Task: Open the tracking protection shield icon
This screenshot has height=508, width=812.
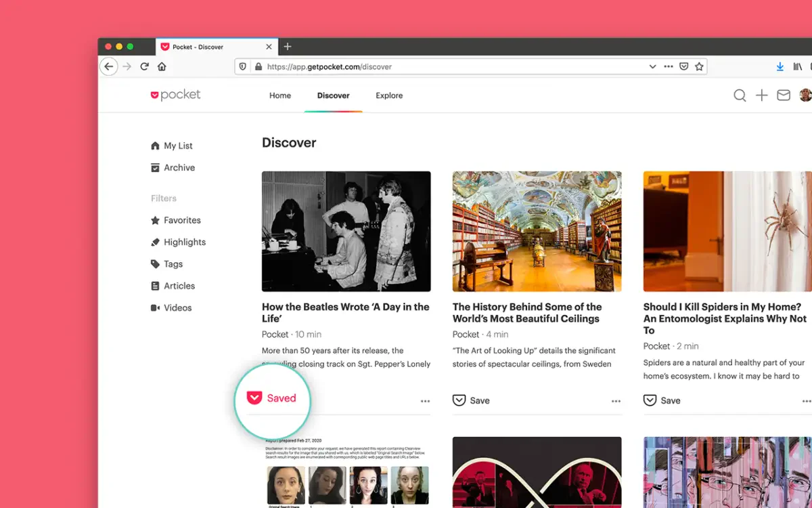Action: [x=243, y=67]
